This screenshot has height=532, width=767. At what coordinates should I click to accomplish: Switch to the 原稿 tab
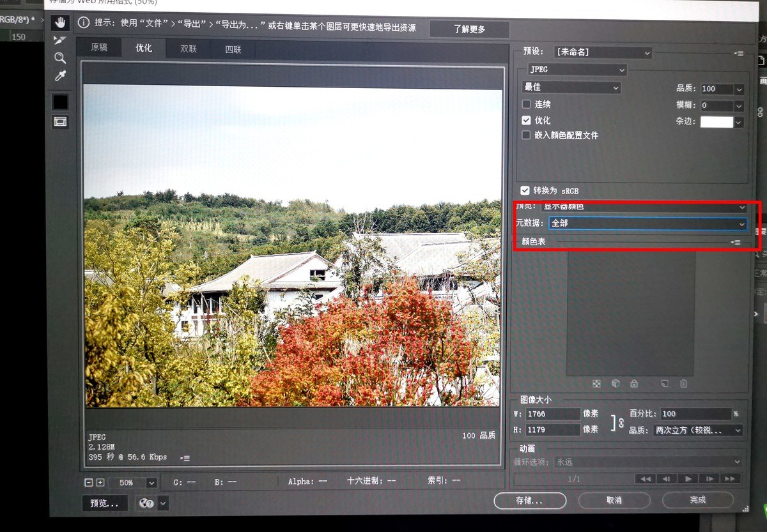pyautogui.click(x=99, y=48)
